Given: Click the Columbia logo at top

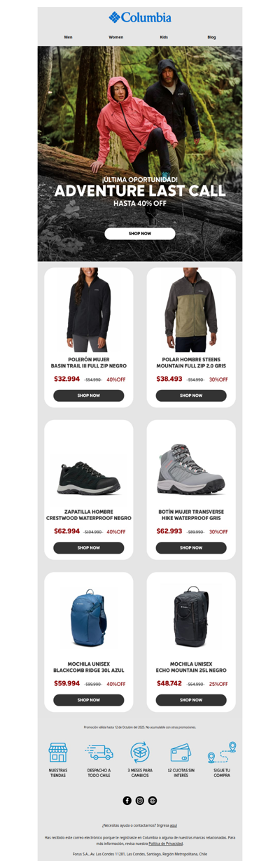Looking at the screenshot, I should click(x=140, y=17).
